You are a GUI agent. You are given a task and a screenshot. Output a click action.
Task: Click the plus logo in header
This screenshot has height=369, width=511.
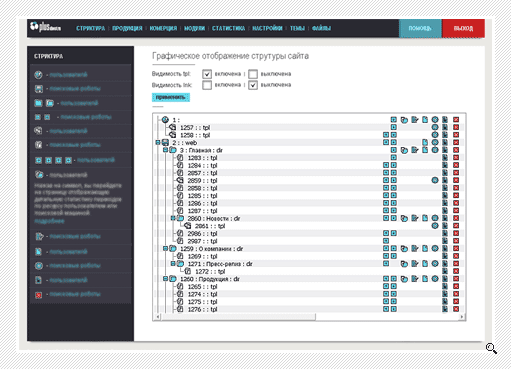coord(45,27)
